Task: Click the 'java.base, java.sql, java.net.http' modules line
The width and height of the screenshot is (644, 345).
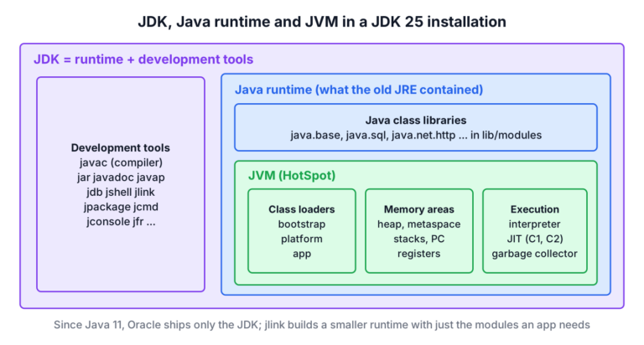Action: pyautogui.click(x=416, y=135)
